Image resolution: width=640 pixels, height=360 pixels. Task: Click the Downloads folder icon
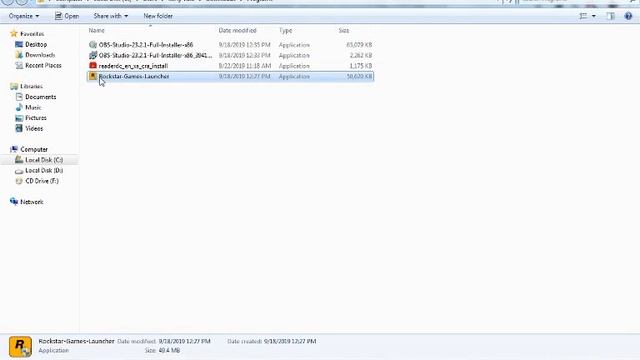tap(19, 55)
